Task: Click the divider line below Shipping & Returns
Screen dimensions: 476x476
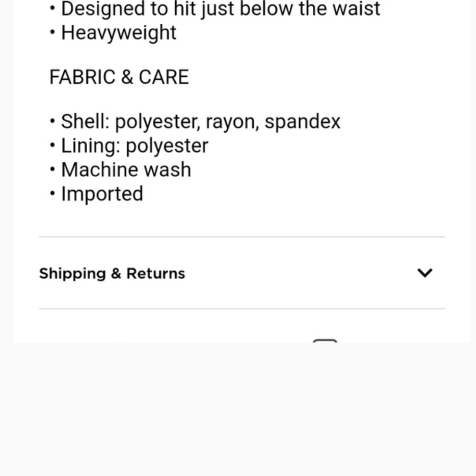Action: coord(242,308)
